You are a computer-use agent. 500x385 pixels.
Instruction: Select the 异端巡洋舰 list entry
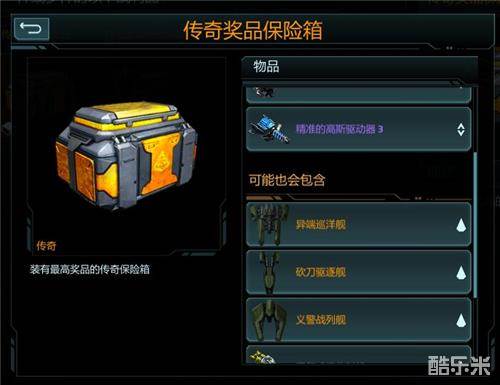pyautogui.click(x=358, y=224)
